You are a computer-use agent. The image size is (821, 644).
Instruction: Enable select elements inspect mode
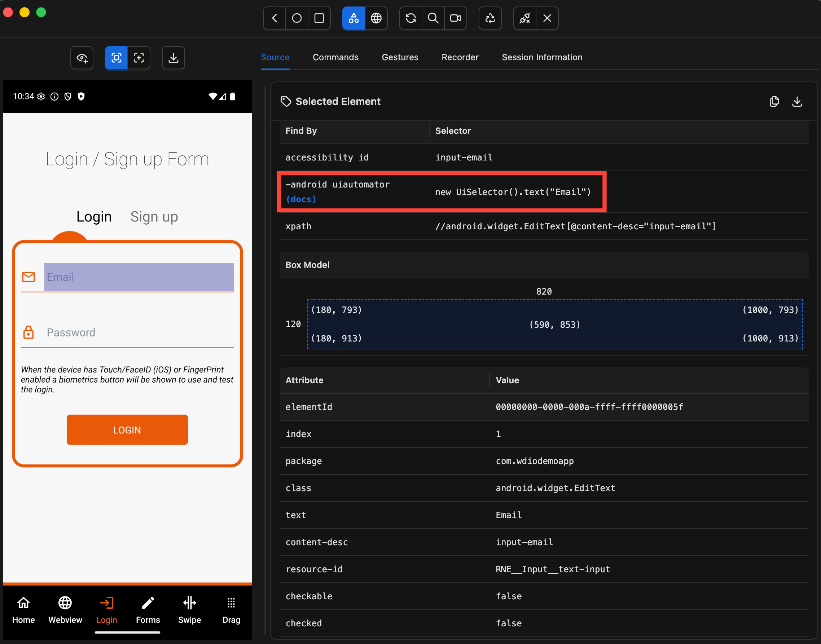(x=116, y=58)
